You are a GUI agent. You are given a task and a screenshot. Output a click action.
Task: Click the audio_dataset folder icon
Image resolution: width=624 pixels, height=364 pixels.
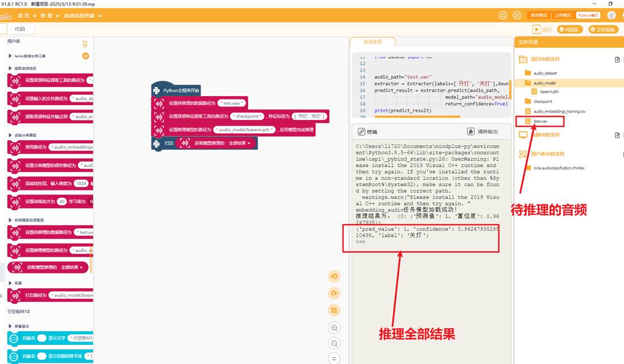tap(528, 73)
